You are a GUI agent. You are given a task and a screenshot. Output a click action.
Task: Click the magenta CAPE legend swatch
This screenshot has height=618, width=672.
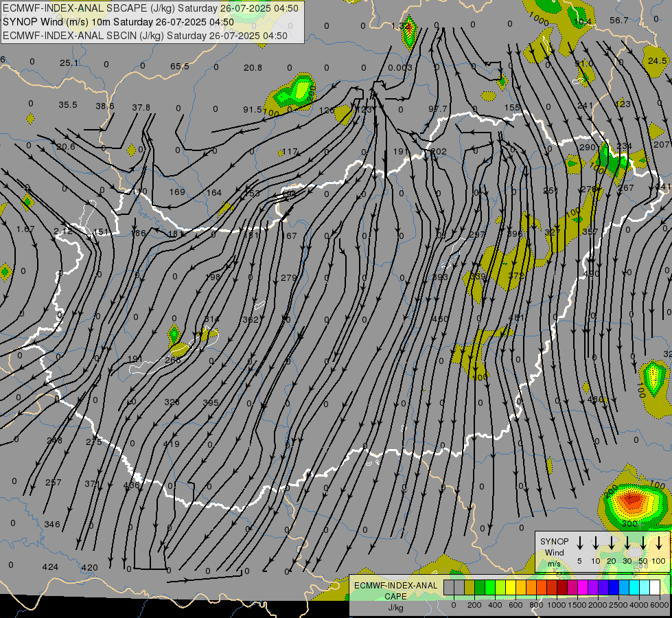[583, 587]
